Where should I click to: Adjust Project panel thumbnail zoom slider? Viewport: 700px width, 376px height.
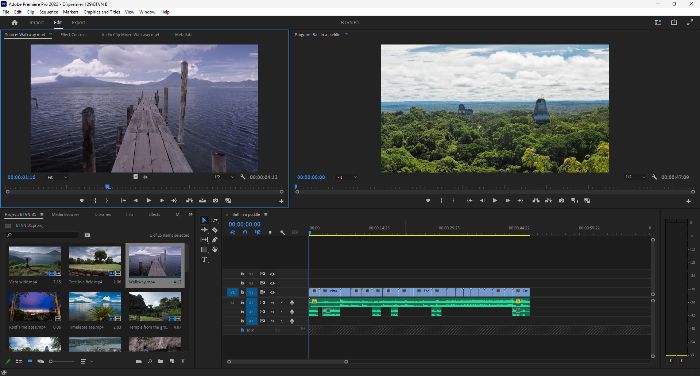pyautogui.click(x=62, y=361)
